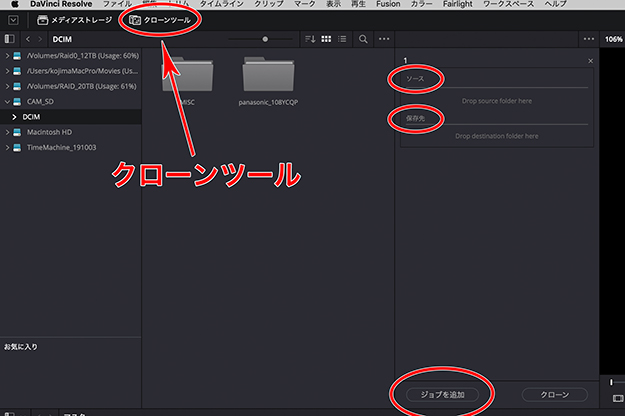Select the DCIM folder in the tree
The height and width of the screenshot is (416, 625).
pos(32,117)
